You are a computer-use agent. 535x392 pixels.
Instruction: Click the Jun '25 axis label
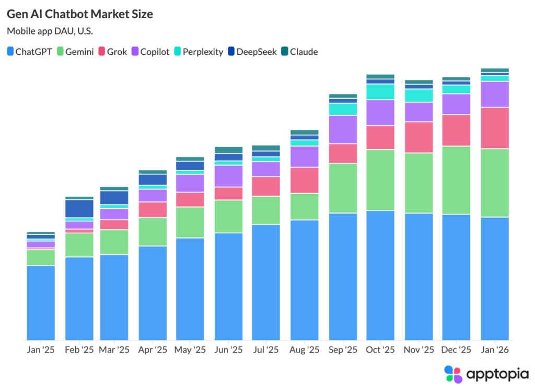228,350
